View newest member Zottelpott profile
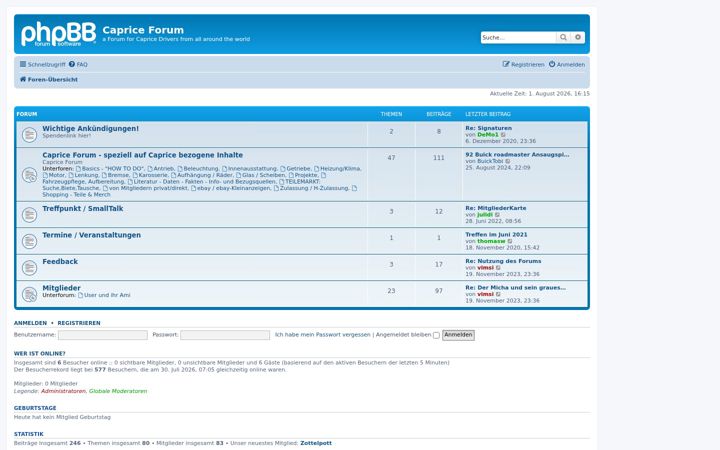 click(x=316, y=443)
